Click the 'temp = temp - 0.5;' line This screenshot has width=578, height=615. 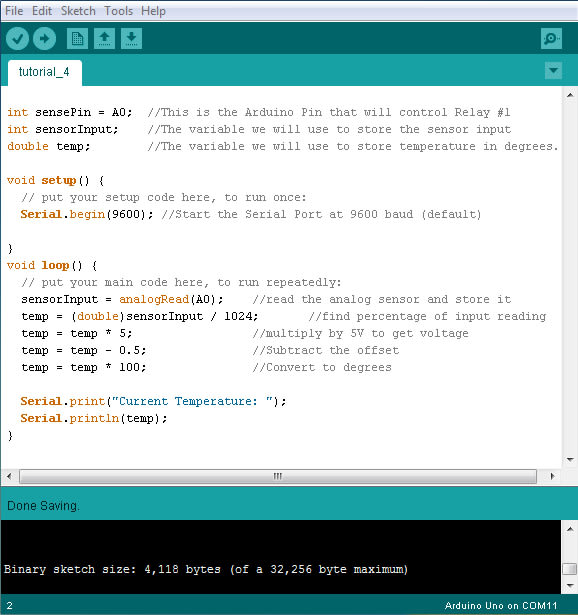click(x=84, y=350)
